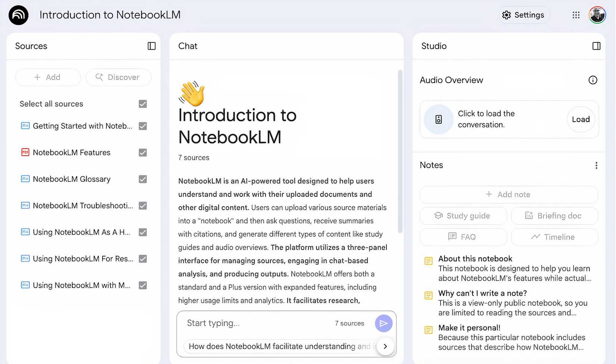Viewport: 616px width, 364px height.
Task: Open the account menu via profile avatar
Action: pos(597,15)
